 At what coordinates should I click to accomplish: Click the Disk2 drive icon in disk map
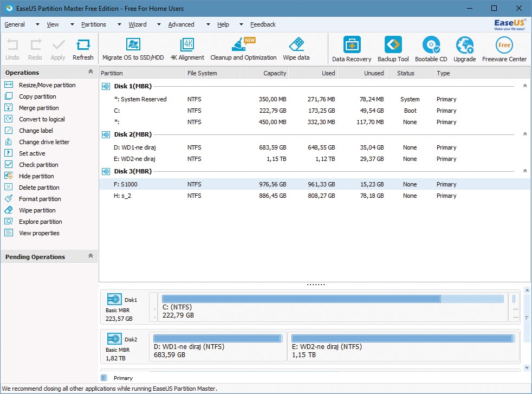pyautogui.click(x=114, y=339)
